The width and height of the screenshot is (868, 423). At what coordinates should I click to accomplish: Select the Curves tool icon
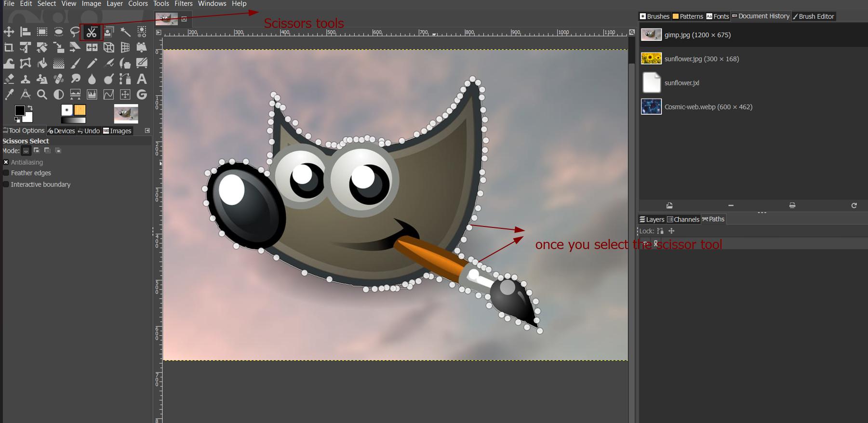pos(108,94)
